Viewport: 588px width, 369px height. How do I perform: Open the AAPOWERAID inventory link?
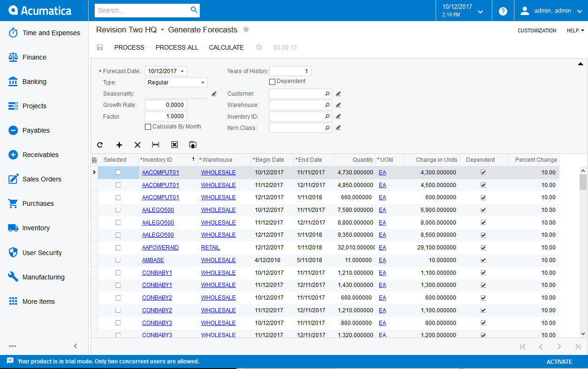(x=160, y=248)
